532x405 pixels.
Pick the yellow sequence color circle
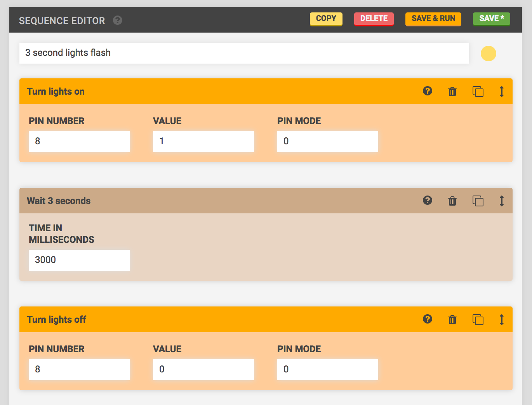(489, 54)
